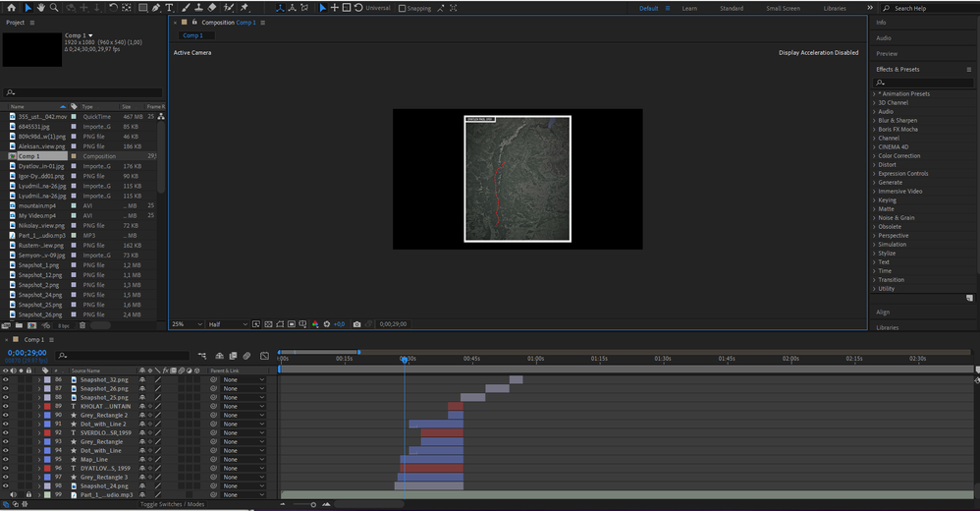Select the Type tool

tap(169, 8)
